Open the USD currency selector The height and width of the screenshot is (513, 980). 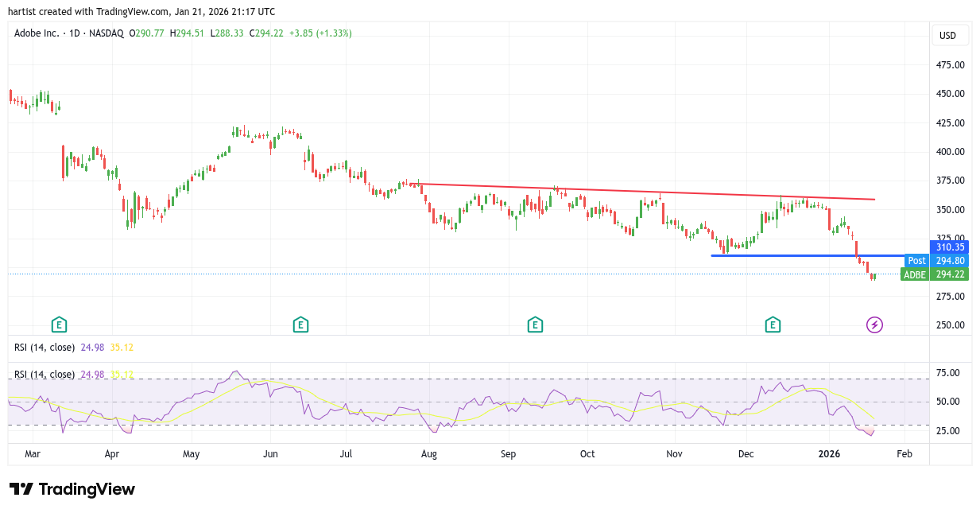coord(947,36)
